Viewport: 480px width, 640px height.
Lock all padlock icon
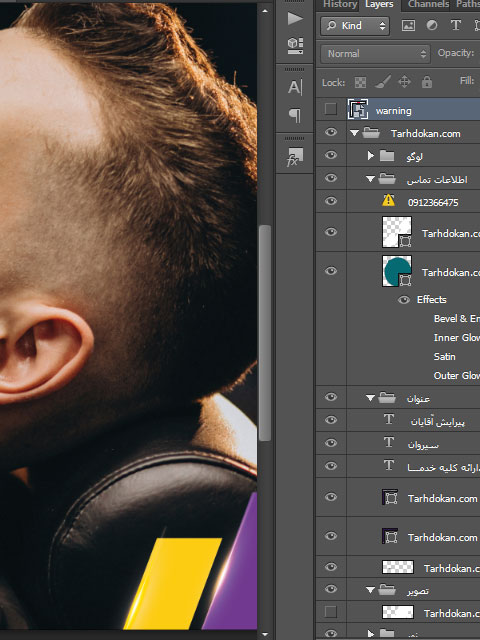(427, 82)
